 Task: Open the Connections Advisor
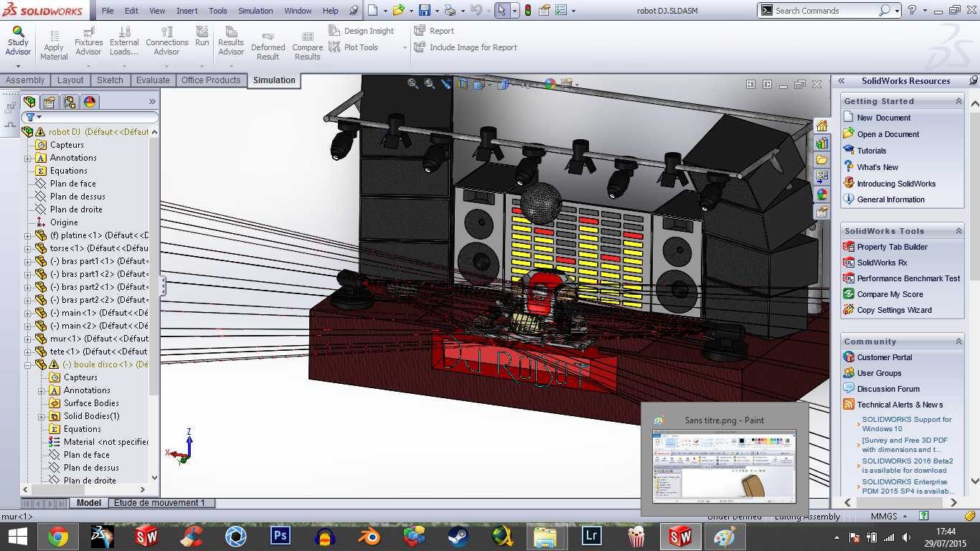pos(166,42)
